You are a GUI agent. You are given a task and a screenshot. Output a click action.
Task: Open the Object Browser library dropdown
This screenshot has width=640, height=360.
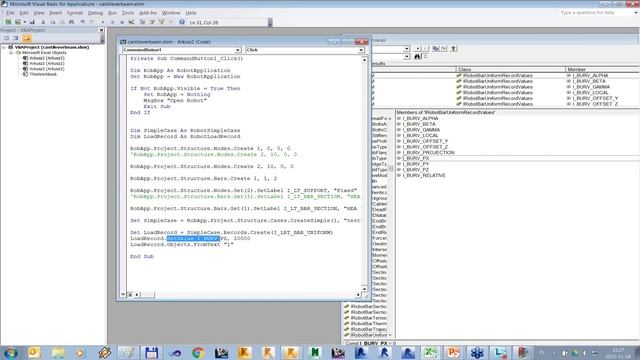coord(407,49)
